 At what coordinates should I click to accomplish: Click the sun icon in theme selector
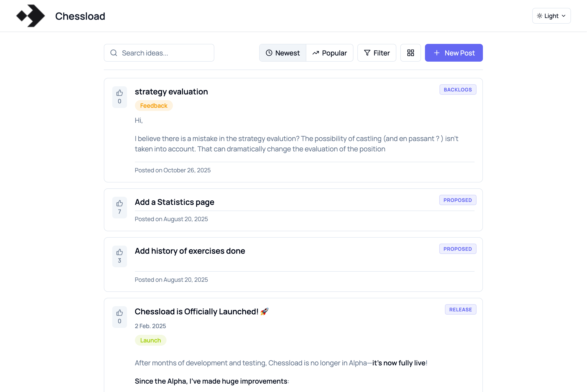(539, 16)
